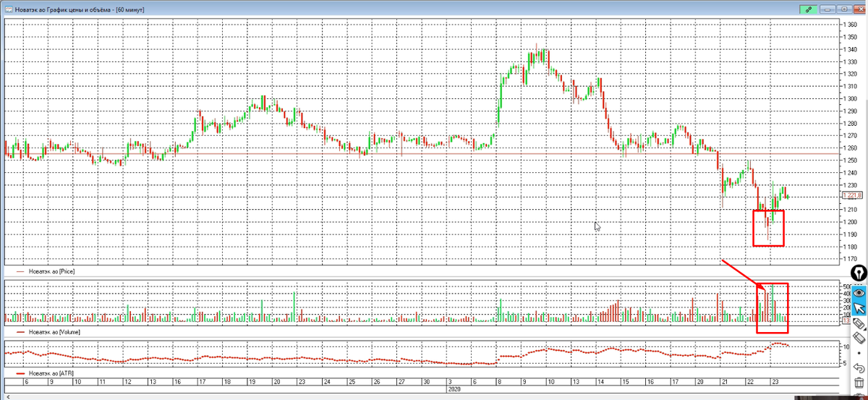Click the chart window icon in title bar
The height and width of the screenshot is (400, 868).
(x=9, y=9)
